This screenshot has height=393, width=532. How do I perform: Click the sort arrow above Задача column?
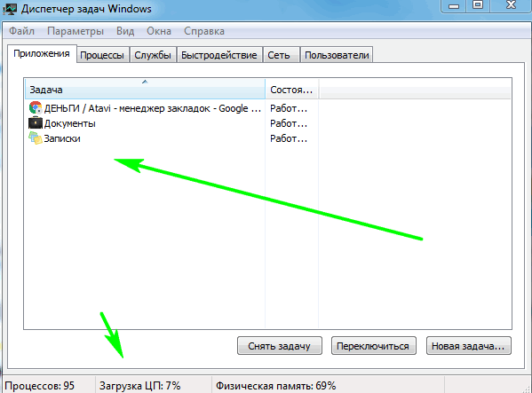coord(145,82)
